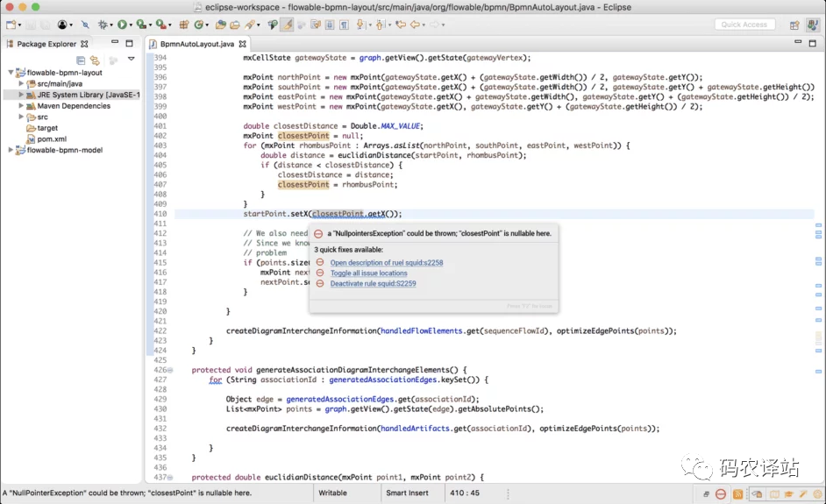Select the BpmnAutoLayout.java editor tab
Screen dimensions: 826x504
[x=196, y=44]
